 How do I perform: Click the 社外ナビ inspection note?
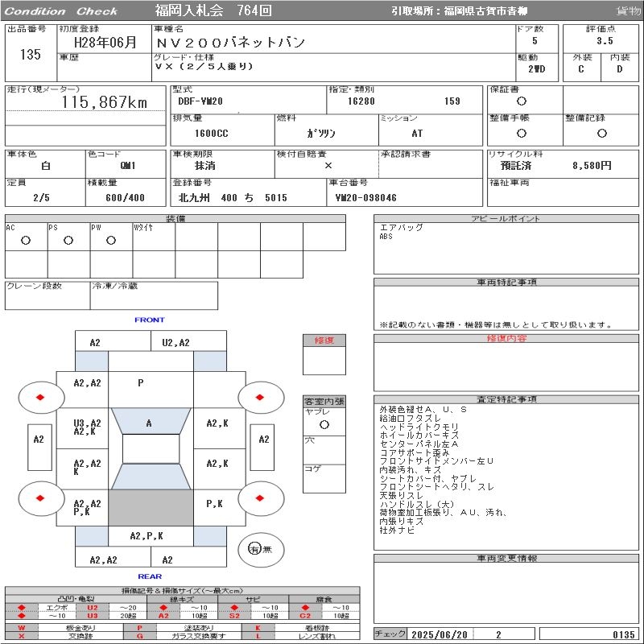pyautogui.click(x=397, y=530)
